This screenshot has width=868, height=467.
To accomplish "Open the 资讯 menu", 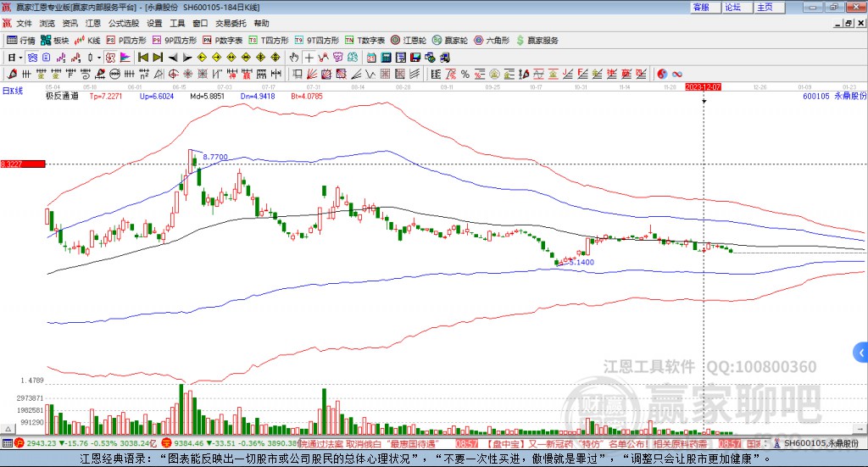I will (70, 23).
